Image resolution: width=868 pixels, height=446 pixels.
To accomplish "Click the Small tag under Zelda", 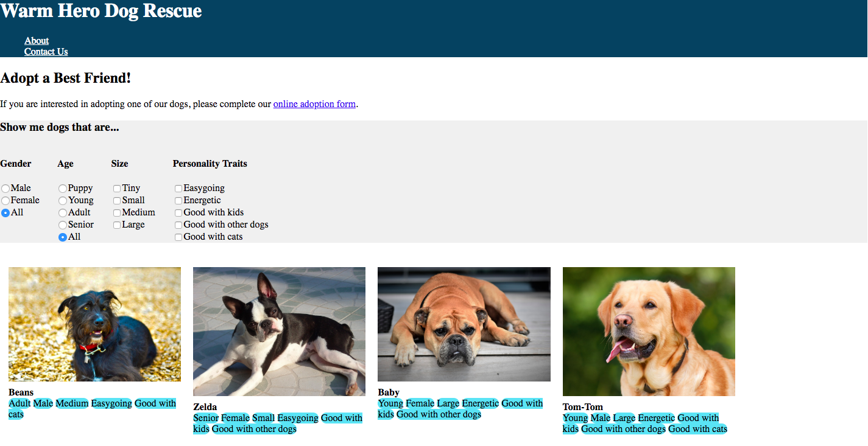I will [x=263, y=418].
